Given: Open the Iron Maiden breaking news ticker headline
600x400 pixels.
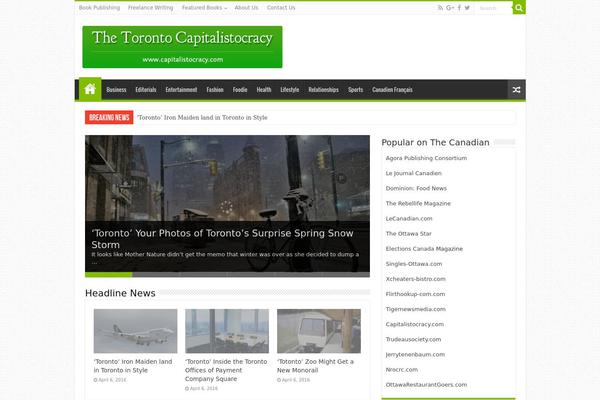Looking at the screenshot, I should [202, 118].
